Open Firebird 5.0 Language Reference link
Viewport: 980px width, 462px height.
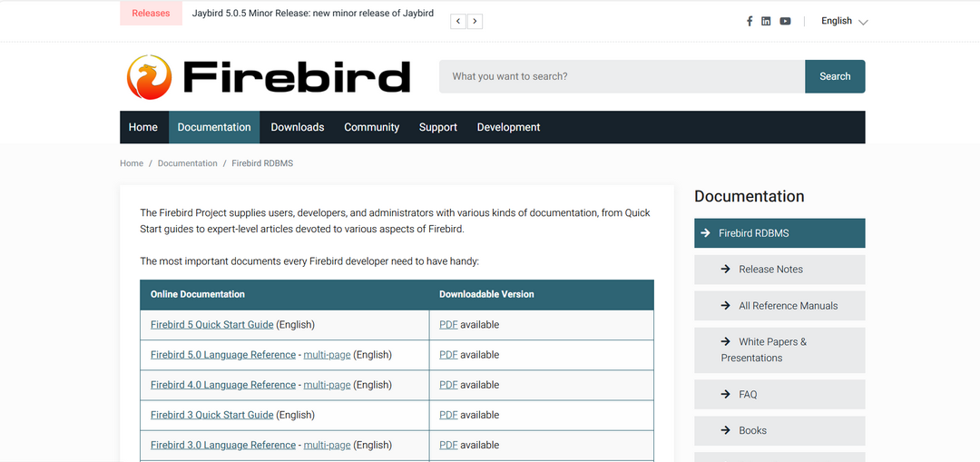point(223,355)
